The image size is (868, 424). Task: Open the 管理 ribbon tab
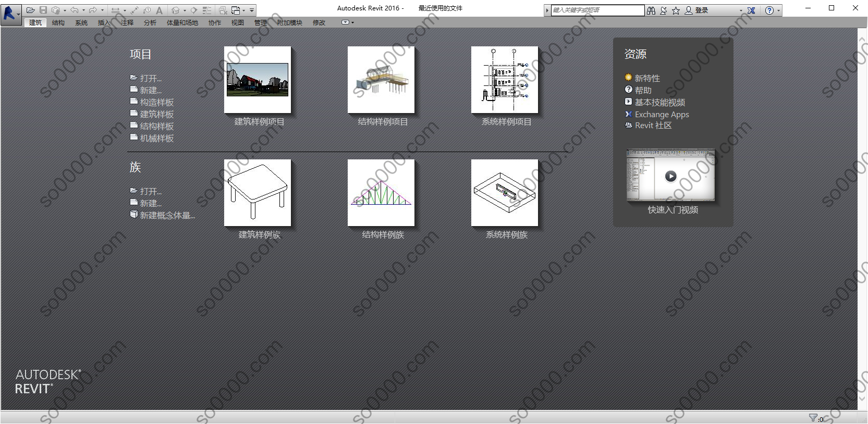[x=261, y=22]
